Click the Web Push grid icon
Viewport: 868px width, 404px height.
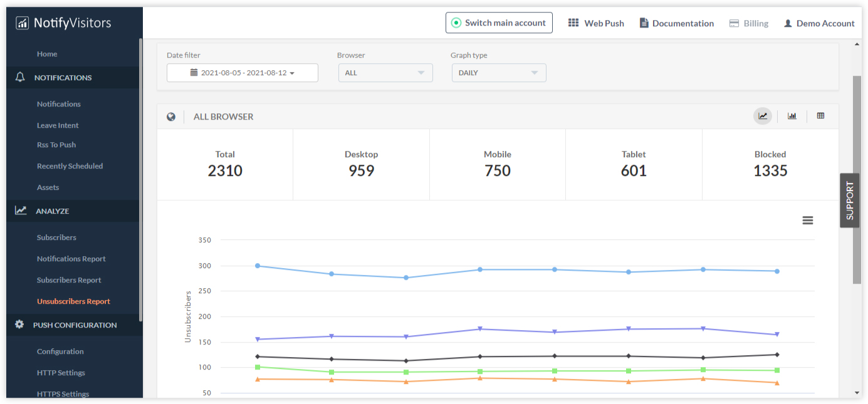pos(573,23)
